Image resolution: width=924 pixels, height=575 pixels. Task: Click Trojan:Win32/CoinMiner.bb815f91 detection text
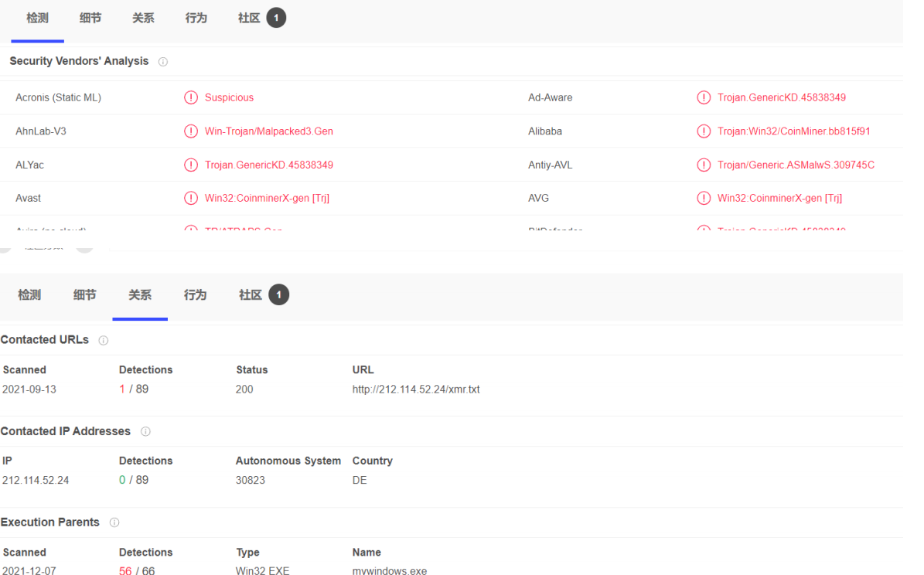pyautogui.click(x=794, y=131)
